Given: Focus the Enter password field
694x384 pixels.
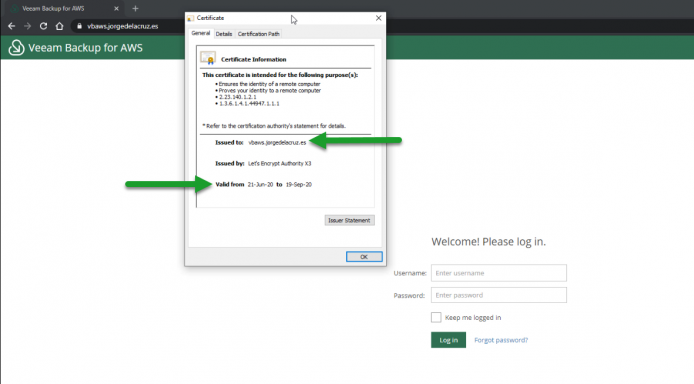Looking at the screenshot, I should 499,295.
